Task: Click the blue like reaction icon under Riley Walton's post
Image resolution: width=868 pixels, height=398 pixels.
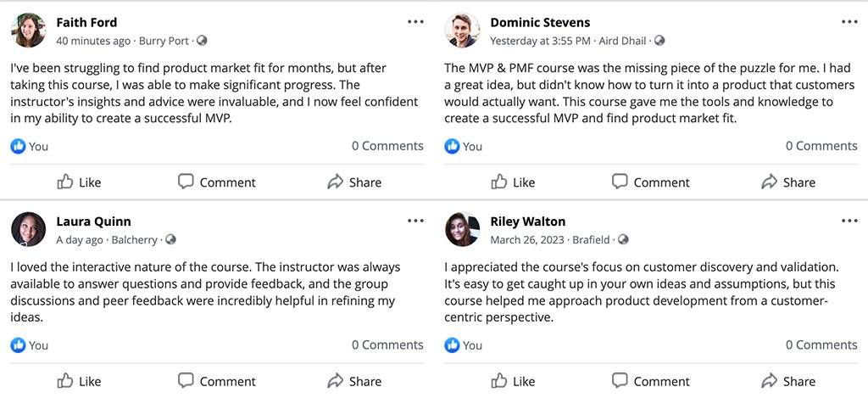Action: [x=452, y=345]
